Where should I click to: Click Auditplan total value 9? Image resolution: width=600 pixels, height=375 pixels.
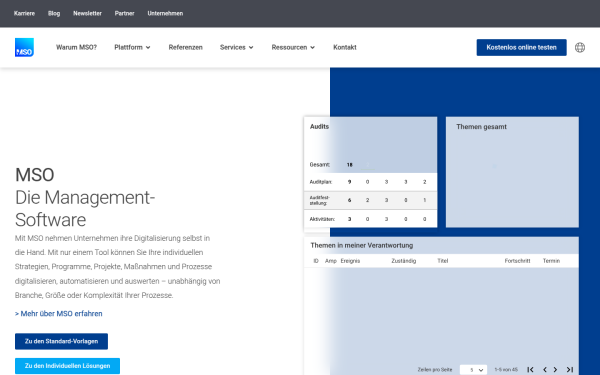tap(349, 182)
